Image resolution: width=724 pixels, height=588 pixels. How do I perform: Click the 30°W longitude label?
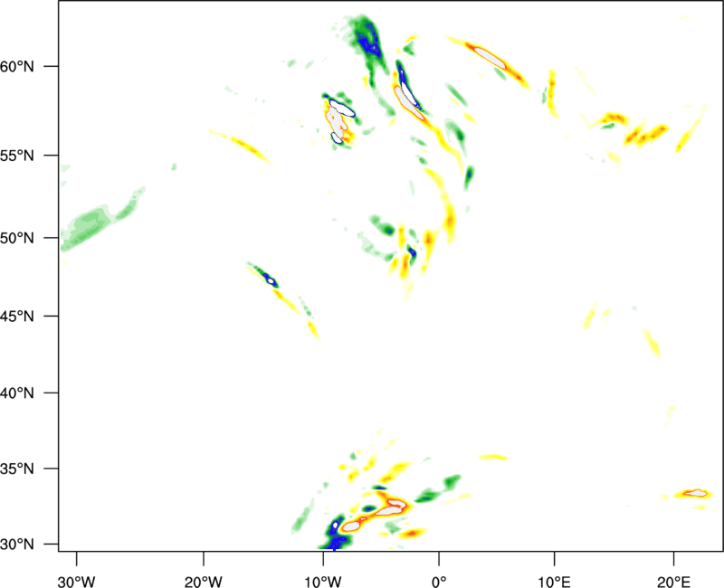click(x=76, y=582)
